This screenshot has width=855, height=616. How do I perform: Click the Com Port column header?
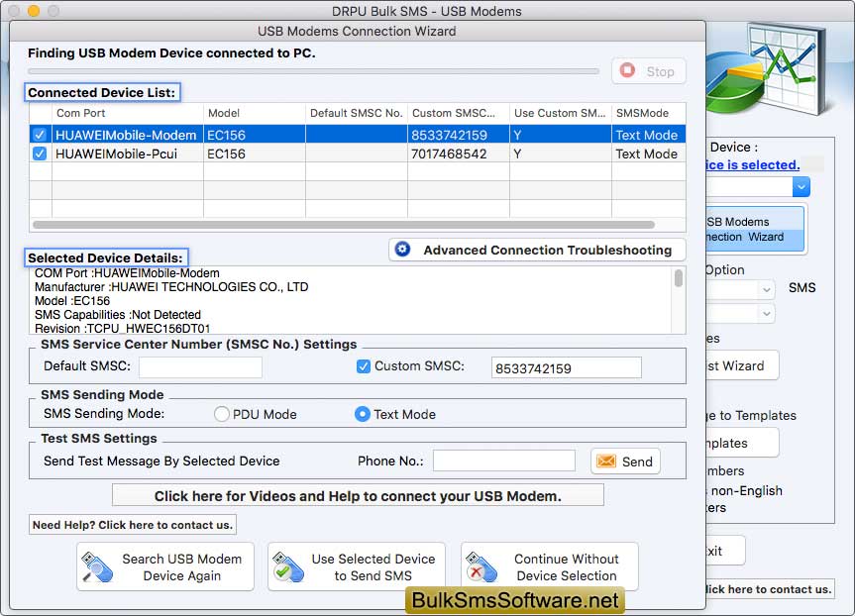coord(128,113)
